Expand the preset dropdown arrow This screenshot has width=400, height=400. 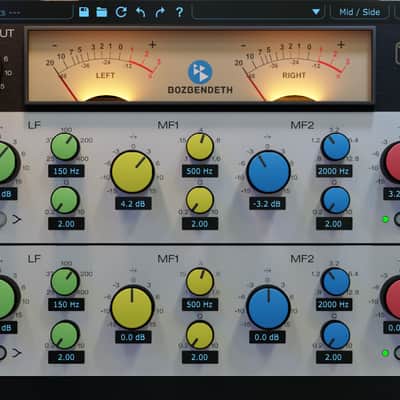[316, 12]
